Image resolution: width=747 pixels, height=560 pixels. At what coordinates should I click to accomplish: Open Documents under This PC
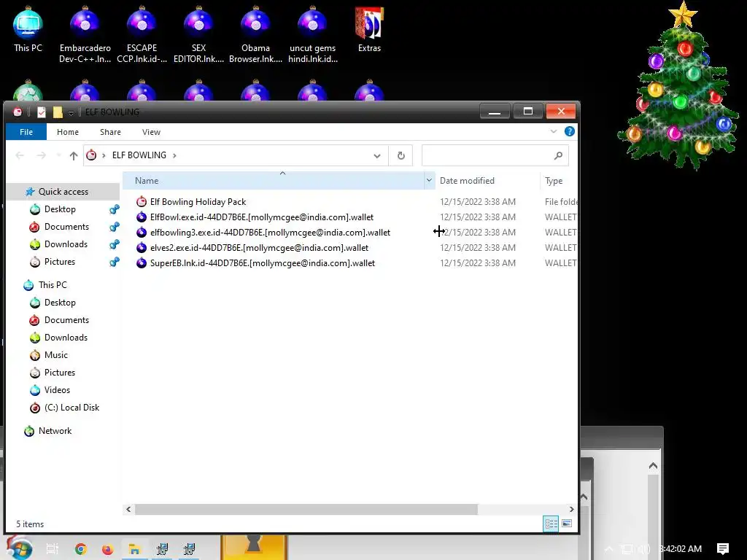(66, 320)
